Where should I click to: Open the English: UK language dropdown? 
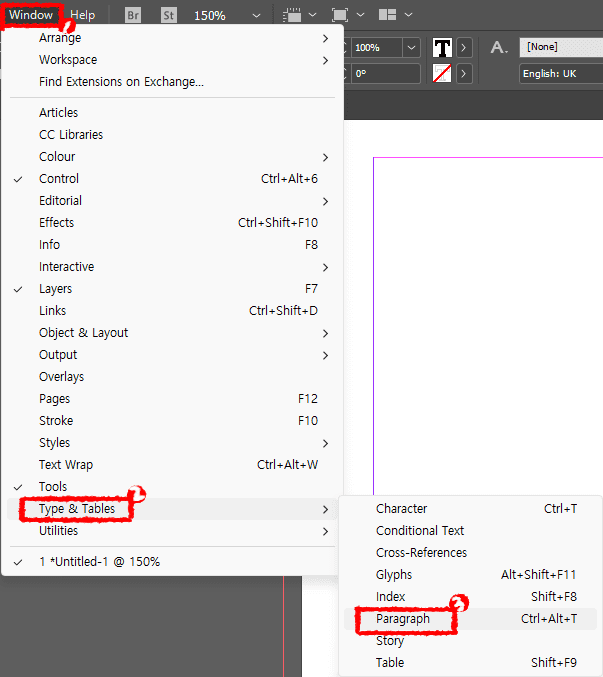pos(561,74)
